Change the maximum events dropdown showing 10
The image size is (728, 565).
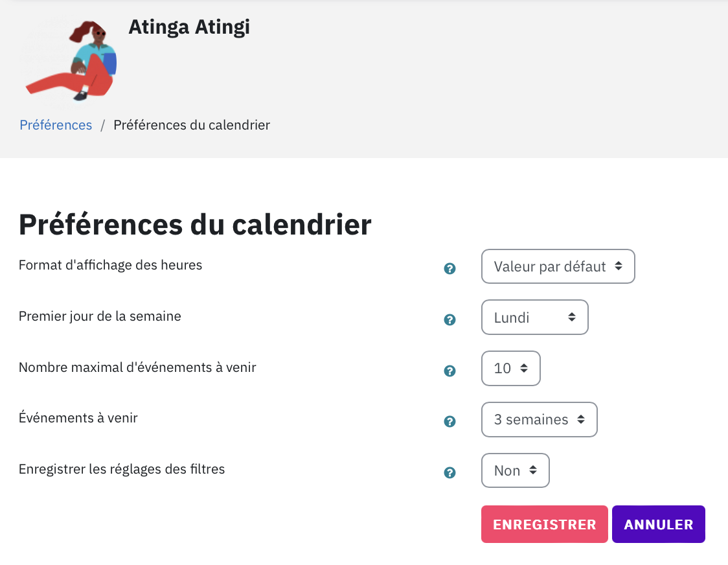click(511, 369)
